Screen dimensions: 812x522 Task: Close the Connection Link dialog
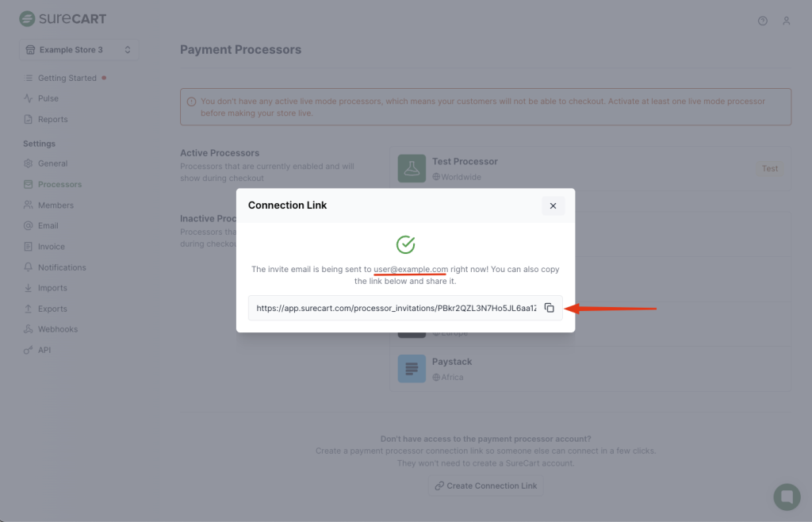click(553, 205)
